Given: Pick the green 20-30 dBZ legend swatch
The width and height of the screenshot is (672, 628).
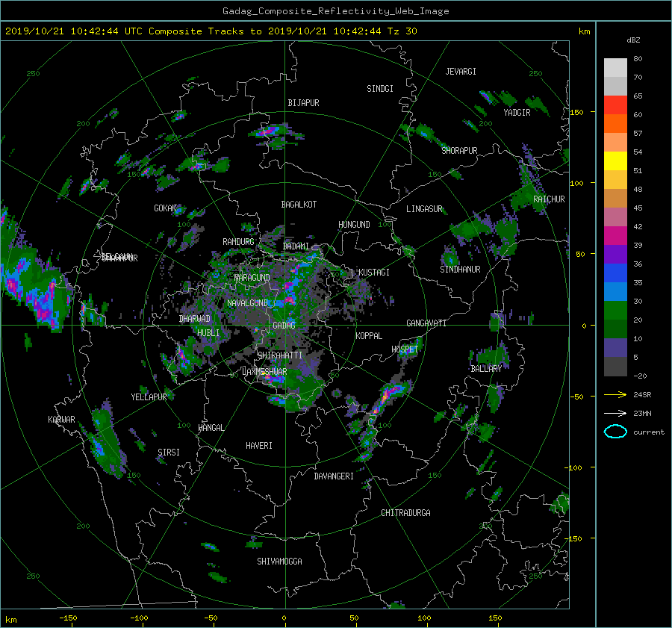Looking at the screenshot, I should (x=615, y=310).
